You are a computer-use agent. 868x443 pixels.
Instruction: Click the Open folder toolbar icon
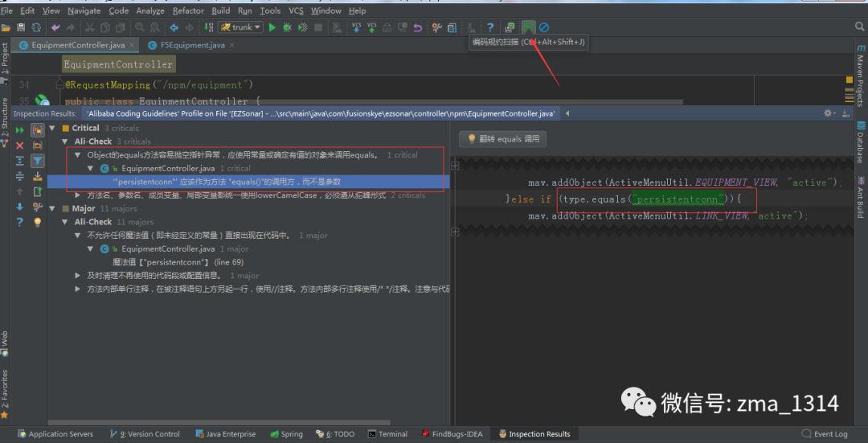[6, 27]
